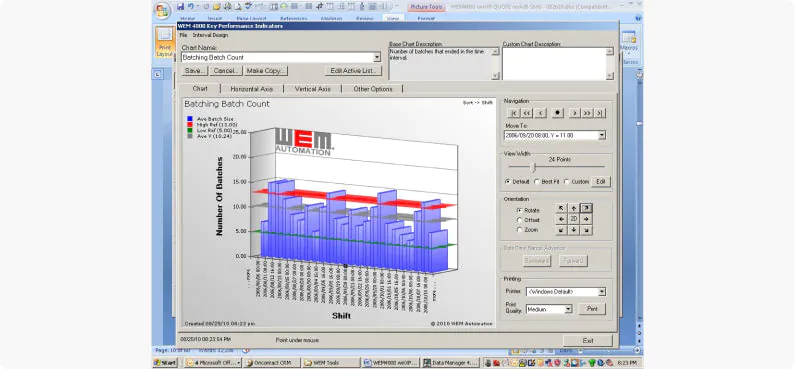795x369 pixels.
Task: Switch to Data Manager taskbar item
Action: pyautogui.click(x=450, y=363)
